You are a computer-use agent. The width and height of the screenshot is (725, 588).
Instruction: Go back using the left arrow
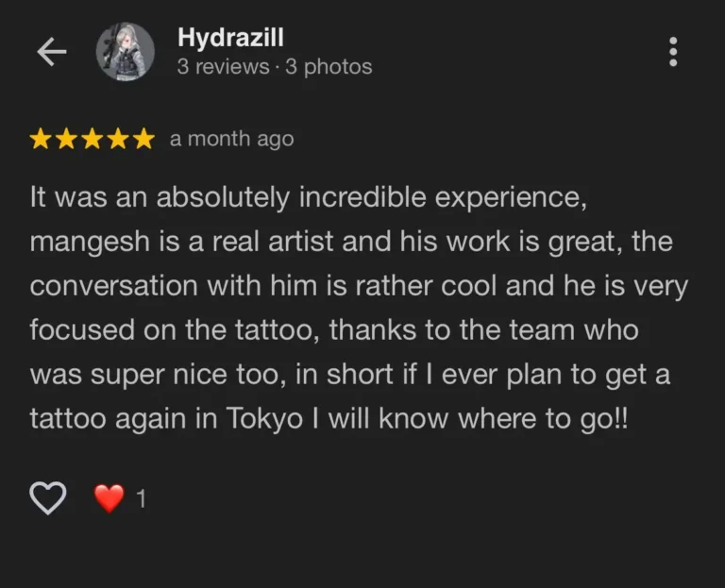tap(51, 53)
